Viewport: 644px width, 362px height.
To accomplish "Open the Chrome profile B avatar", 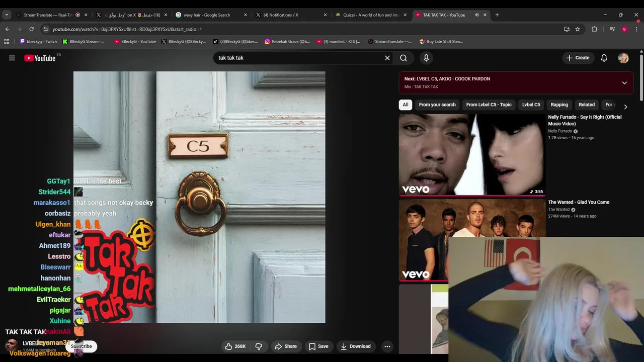I will click(624, 29).
